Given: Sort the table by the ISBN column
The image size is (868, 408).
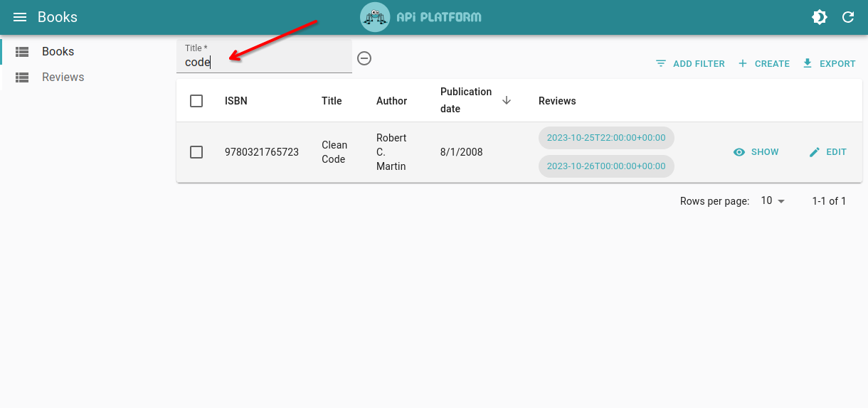Looking at the screenshot, I should pos(236,101).
